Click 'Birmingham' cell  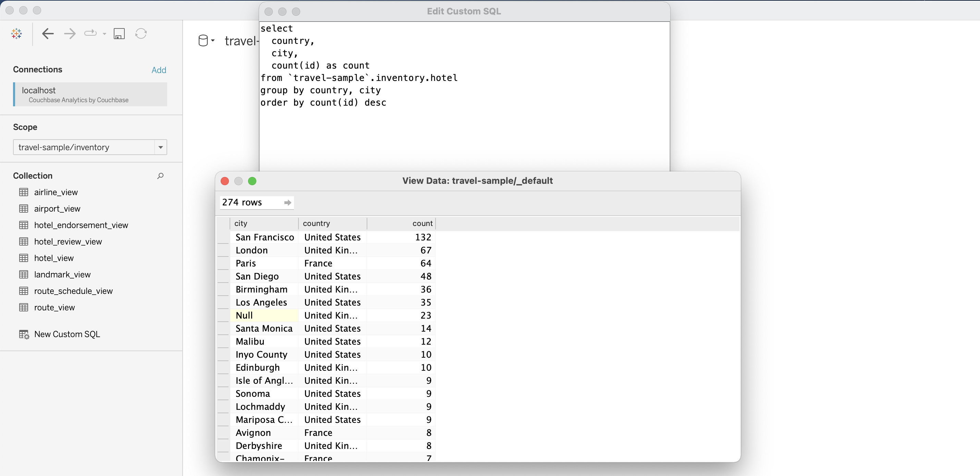[x=265, y=289]
